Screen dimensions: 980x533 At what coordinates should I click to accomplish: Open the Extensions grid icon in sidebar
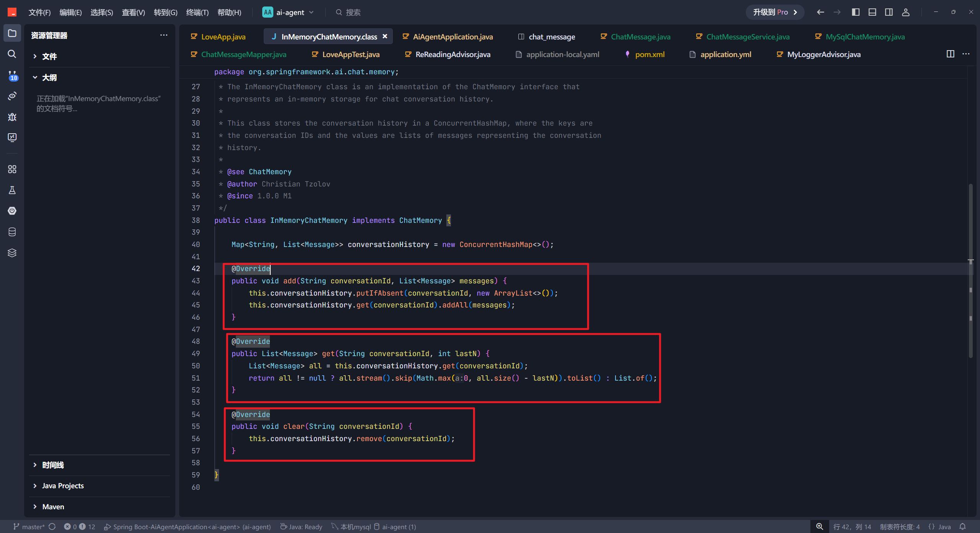pyautogui.click(x=12, y=169)
